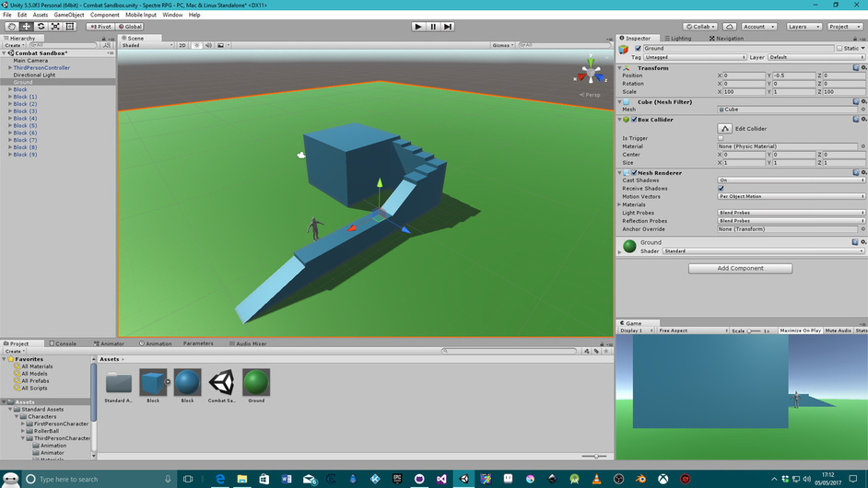
Task: Click the Maximize On Play button
Action: [800, 331]
